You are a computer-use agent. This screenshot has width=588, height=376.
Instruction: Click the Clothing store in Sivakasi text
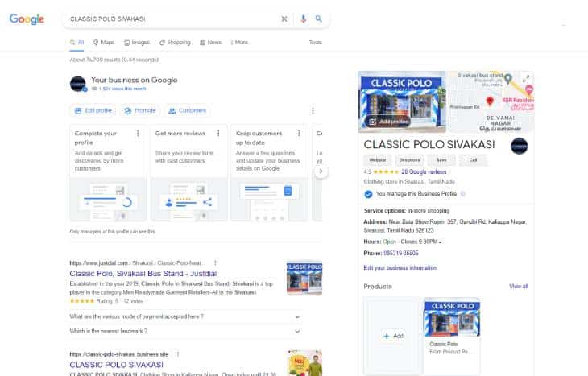(x=409, y=182)
